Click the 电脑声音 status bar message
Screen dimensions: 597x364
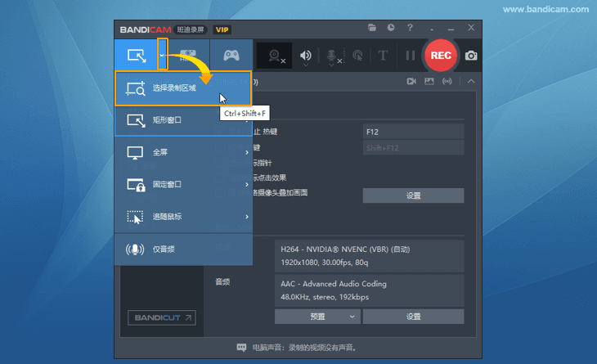[x=304, y=348]
